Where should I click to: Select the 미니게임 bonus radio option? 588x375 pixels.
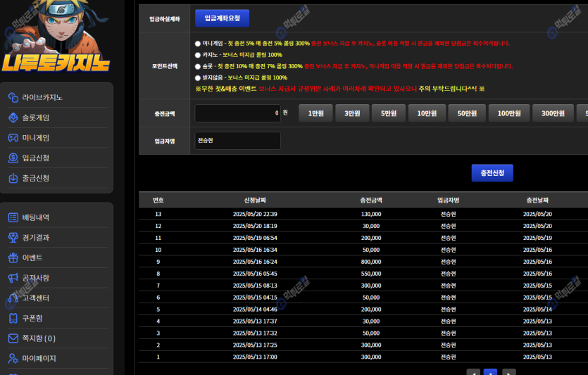[x=198, y=44]
